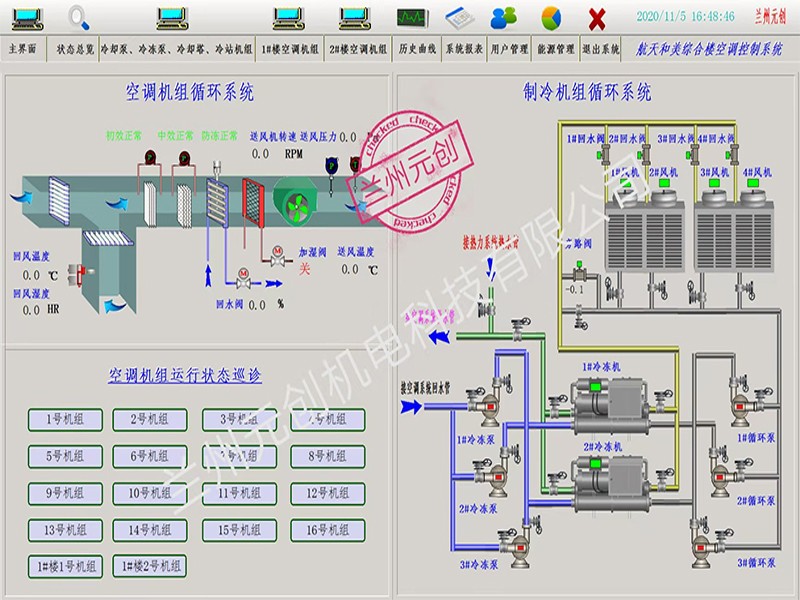Click the 空调机组运行状态巡诊 link
The width and height of the screenshot is (800, 600).
[185, 376]
